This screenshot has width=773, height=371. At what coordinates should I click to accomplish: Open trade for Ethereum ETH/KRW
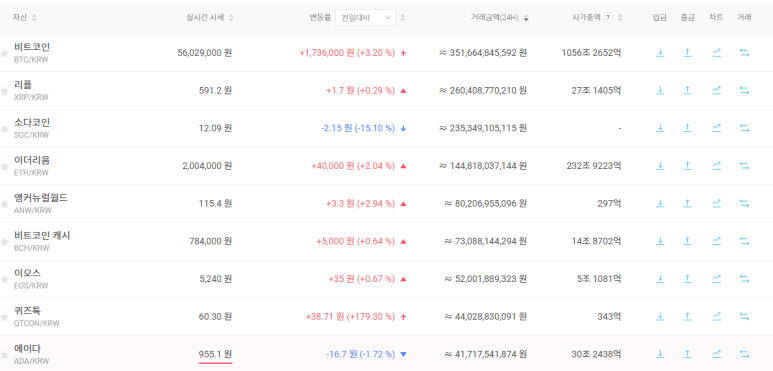(744, 166)
